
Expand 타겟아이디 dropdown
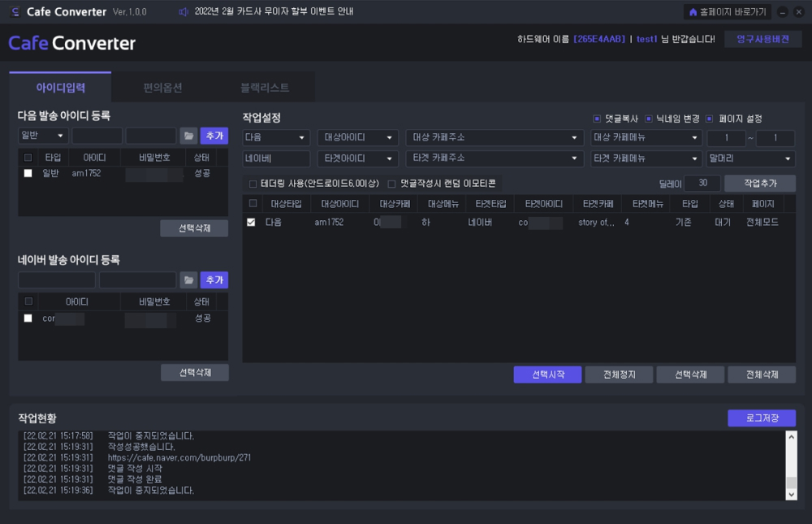358,158
